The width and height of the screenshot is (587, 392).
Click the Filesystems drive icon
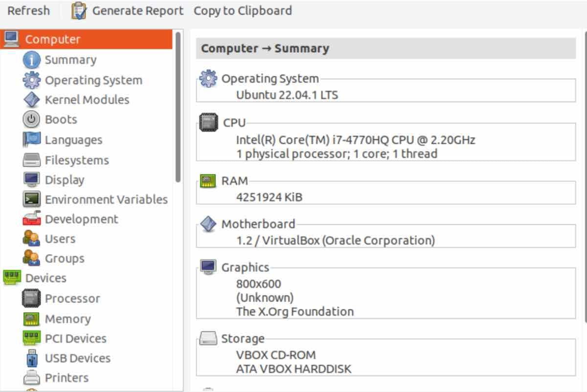click(31, 159)
